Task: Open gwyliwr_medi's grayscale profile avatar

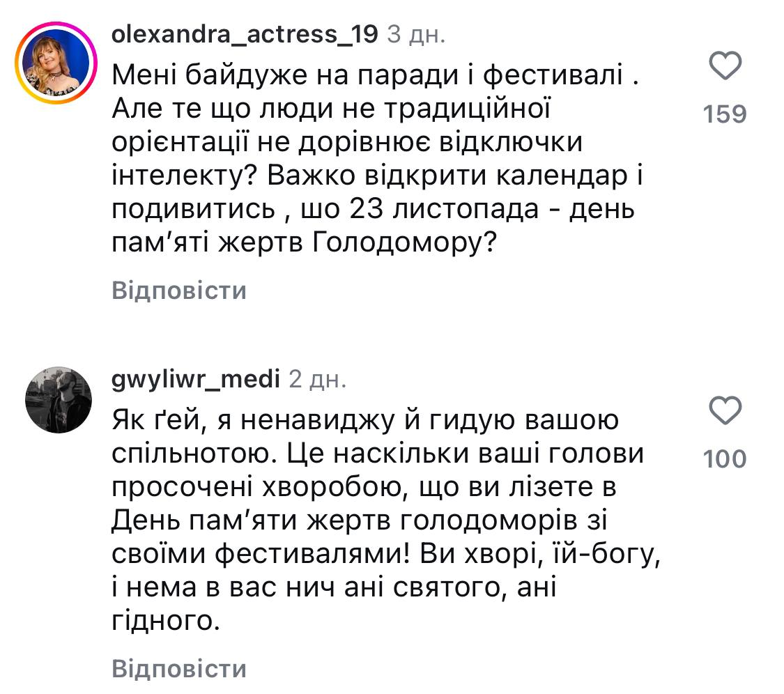Action: tap(58, 399)
